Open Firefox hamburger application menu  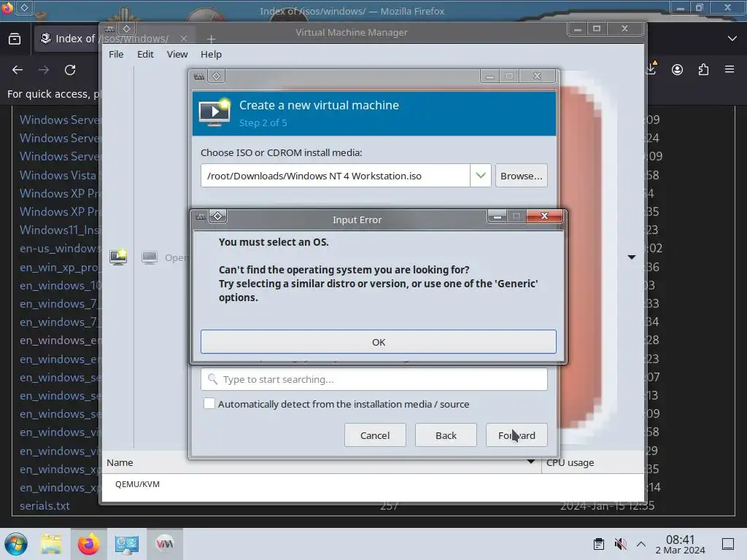[x=729, y=70]
